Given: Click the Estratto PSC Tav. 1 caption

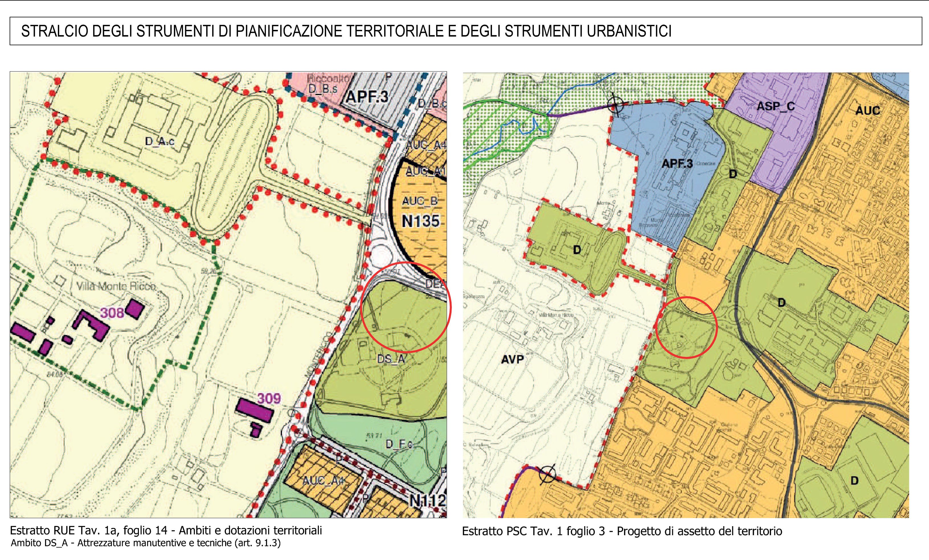Looking at the screenshot, I should (x=622, y=531).
